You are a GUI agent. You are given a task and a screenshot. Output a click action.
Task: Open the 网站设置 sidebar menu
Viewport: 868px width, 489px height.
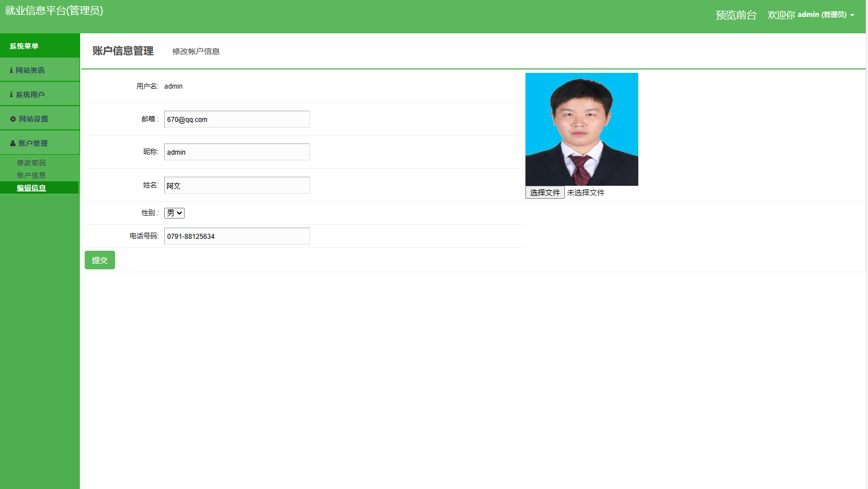tap(40, 119)
